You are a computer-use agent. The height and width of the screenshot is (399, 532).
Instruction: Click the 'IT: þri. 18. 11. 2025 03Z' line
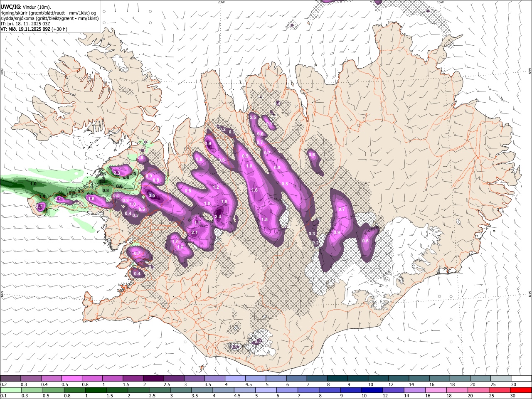25,24
